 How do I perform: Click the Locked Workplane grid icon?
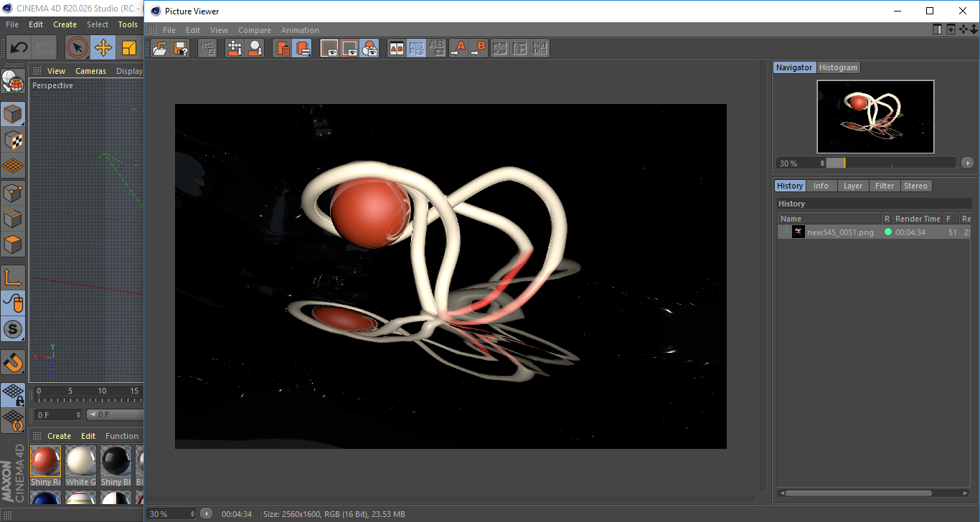click(x=13, y=395)
